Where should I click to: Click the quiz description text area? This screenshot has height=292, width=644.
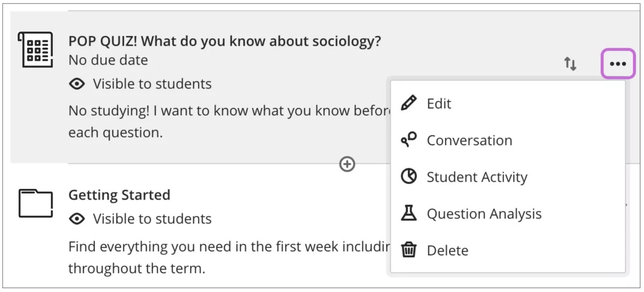(201, 121)
